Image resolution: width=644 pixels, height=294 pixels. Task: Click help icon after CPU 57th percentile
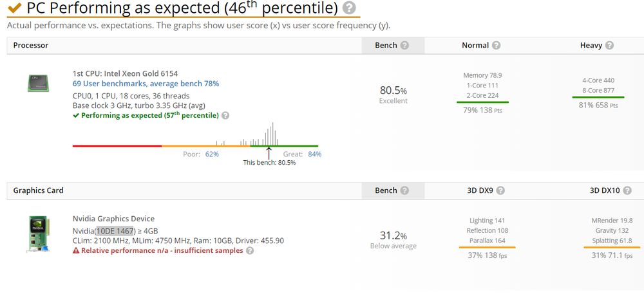pyautogui.click(x=225, y=116)
